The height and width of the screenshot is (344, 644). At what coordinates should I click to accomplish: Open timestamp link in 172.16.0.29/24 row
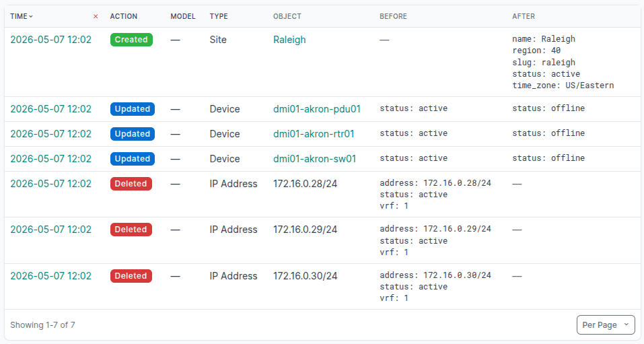click(x=51, y=230)
